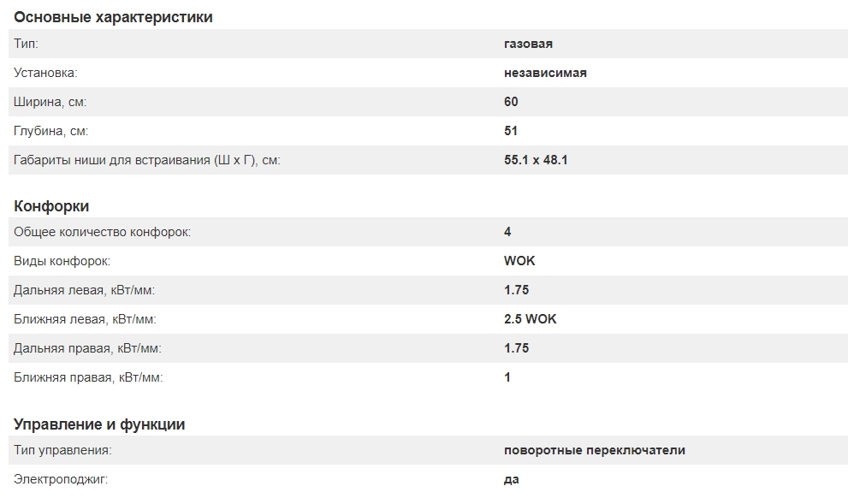Screen dimensions: 848x504
Task: Select the "независимая" installation value
Action: pos(545,73)
